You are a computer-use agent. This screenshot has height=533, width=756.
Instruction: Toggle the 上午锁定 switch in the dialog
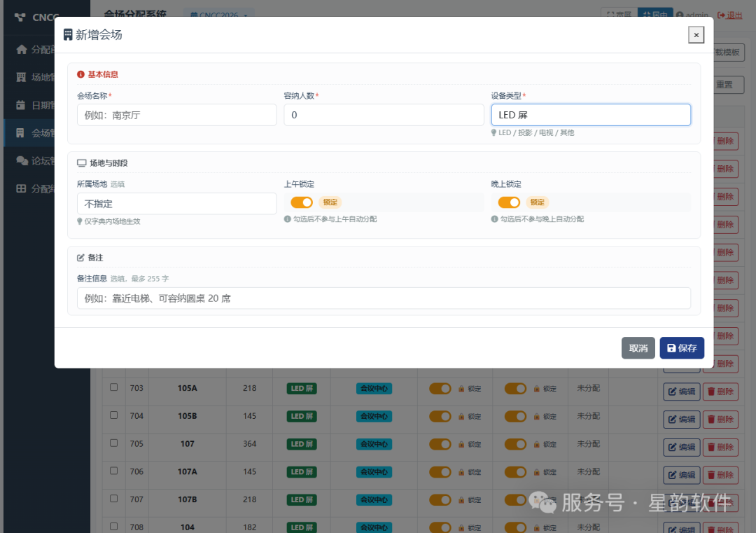pyautogui.click(x=302, y=202)
